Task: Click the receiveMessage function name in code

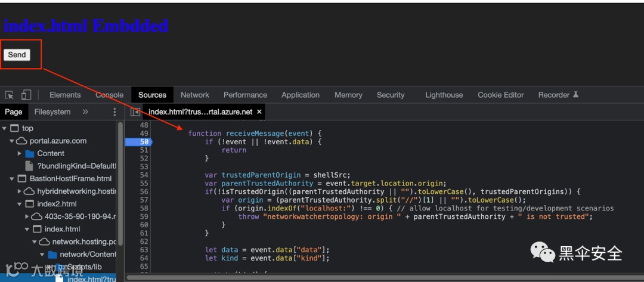Action: tap(255, 134)
